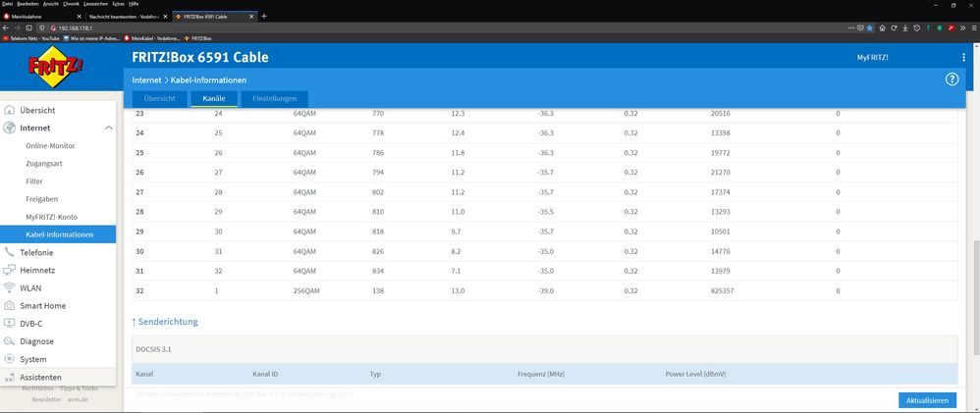The height and width of the screenshot is (413, 980).
Task: Switch to Nachricht beantworten browser tab
Action: click(127, 17)
